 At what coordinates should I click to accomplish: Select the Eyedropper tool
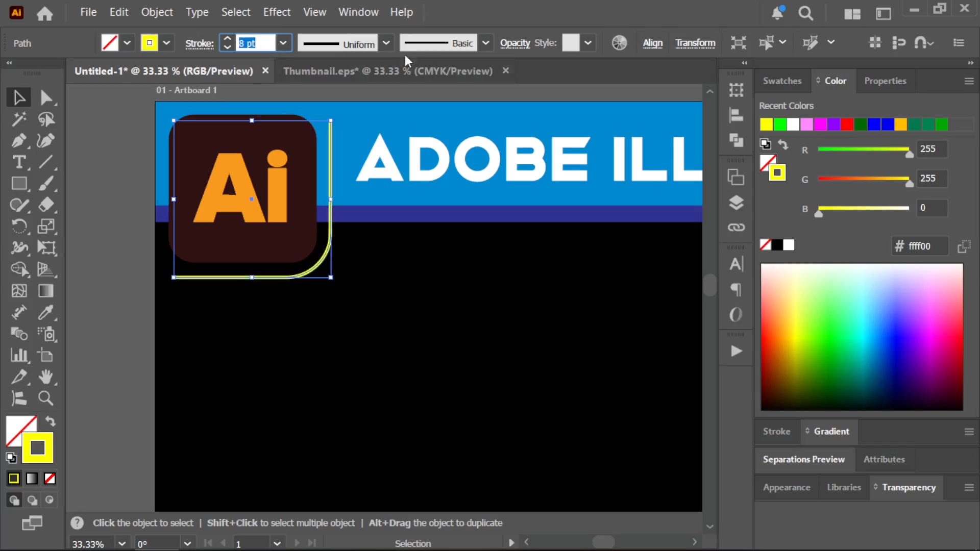pos(46,312)
